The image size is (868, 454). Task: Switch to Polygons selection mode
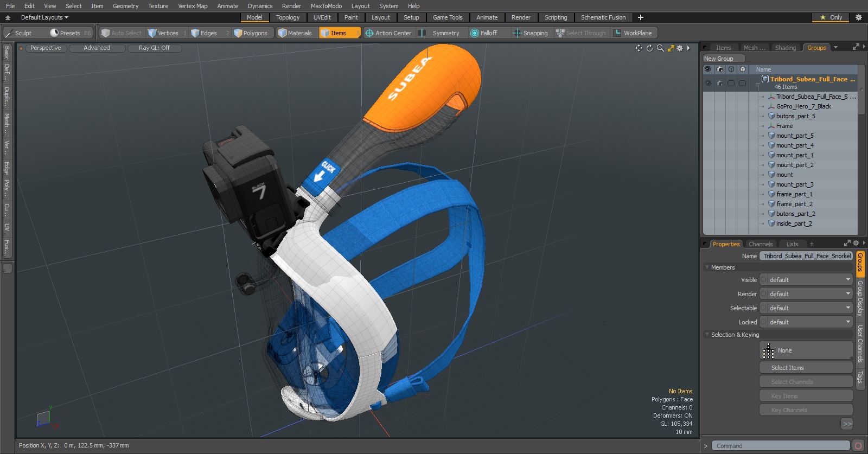click(x=251, y=33)
